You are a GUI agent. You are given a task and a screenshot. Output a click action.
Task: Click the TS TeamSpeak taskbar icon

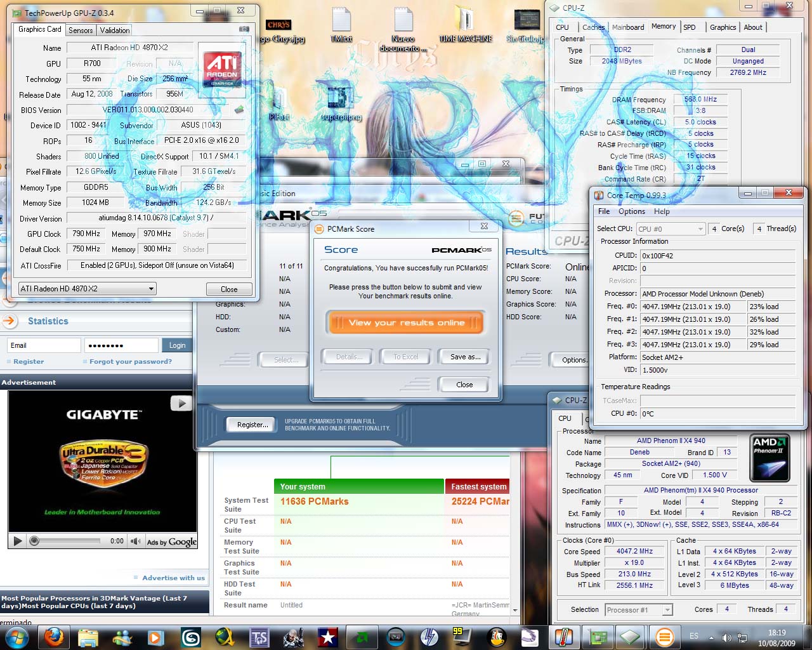[259, 637]
